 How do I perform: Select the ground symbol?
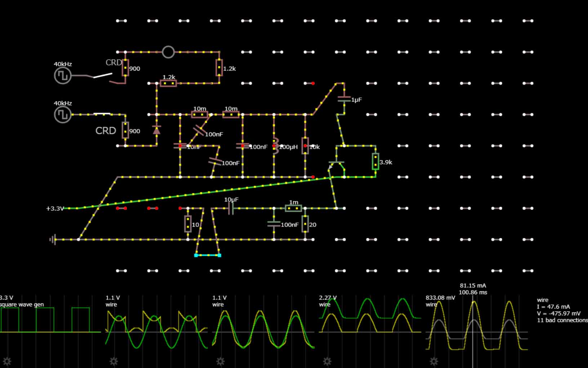[53, 239]
